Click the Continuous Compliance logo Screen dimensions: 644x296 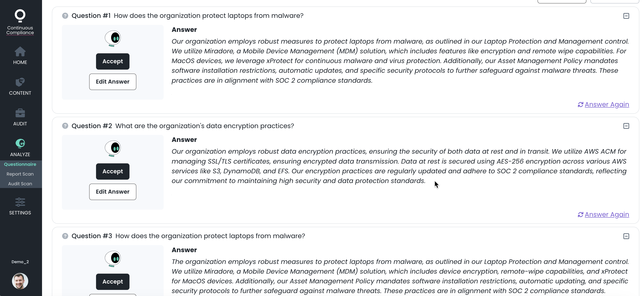[20, 22]
